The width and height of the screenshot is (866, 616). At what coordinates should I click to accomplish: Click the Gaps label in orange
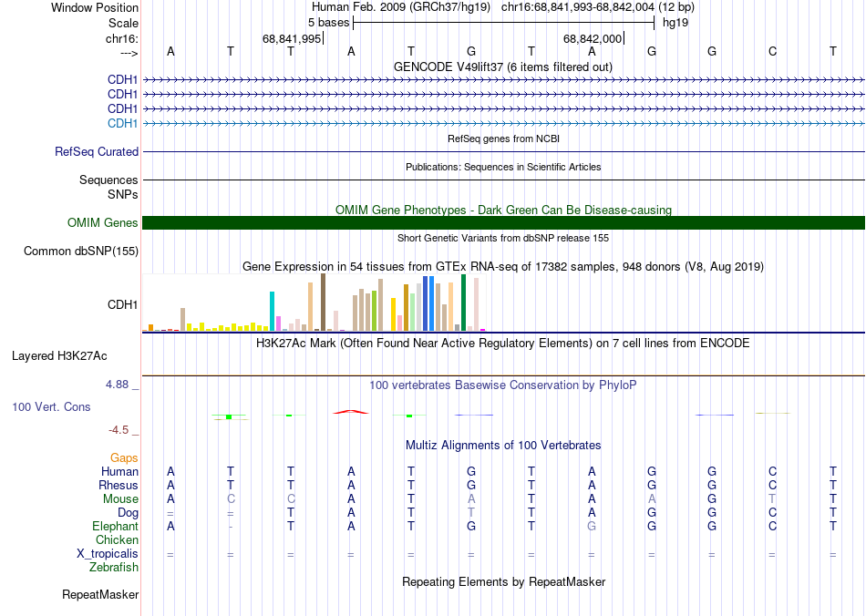124,457
